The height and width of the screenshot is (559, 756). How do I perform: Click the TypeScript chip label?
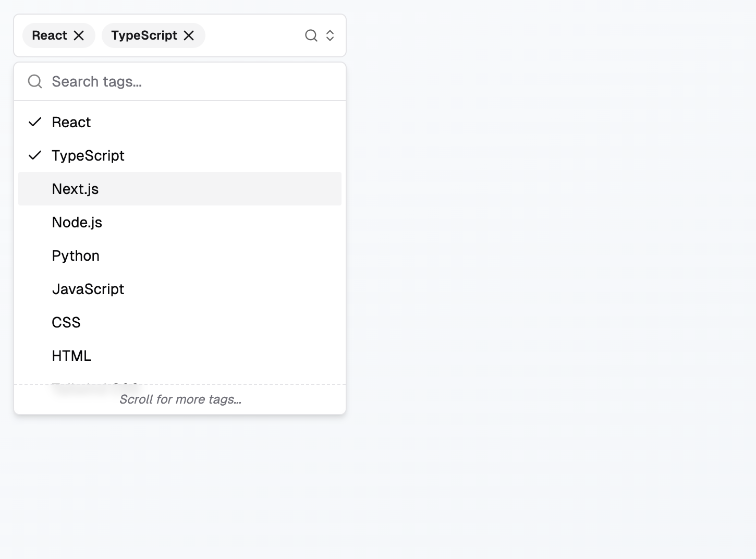(144, 35)
